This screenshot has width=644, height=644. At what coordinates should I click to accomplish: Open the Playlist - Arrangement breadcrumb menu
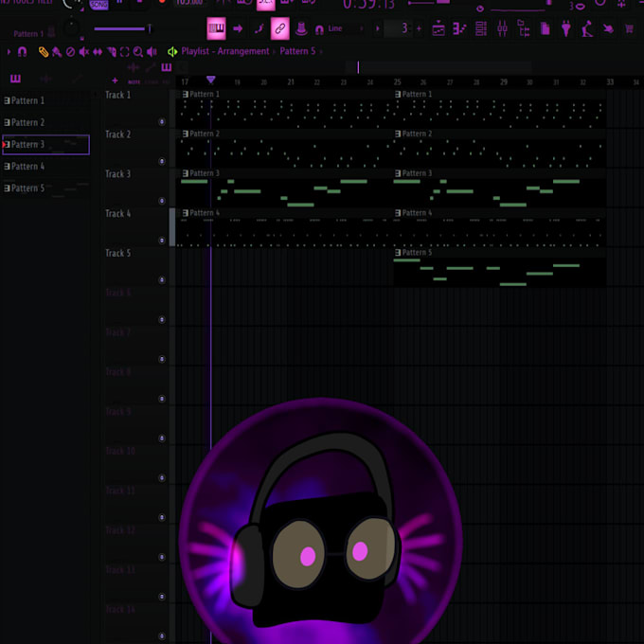click(225, 51)
